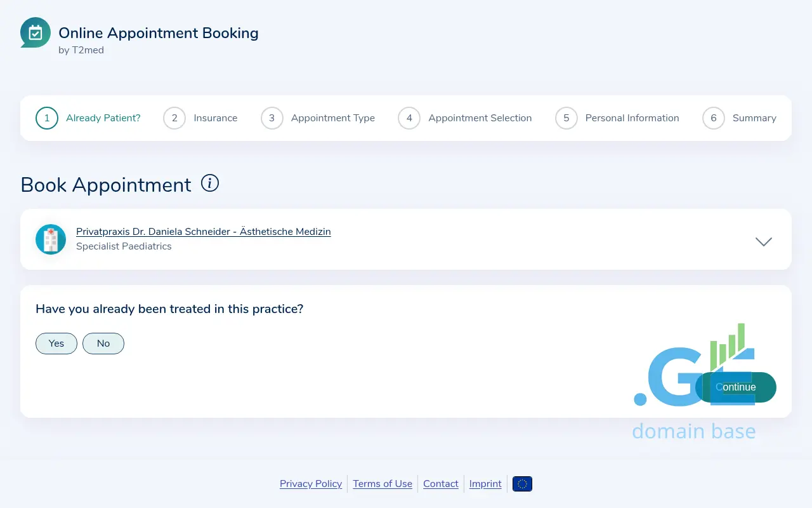Click the EU flag icon in footer
This screenshot has width=812, height=508.
(x=522, y=484)
